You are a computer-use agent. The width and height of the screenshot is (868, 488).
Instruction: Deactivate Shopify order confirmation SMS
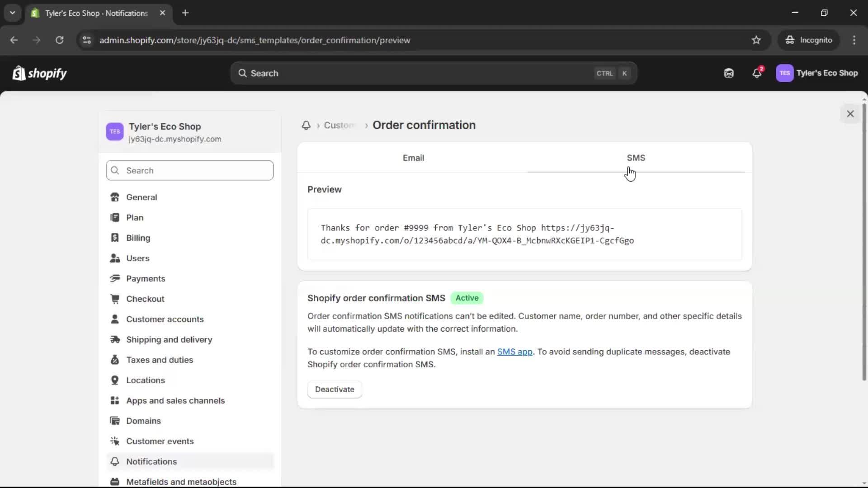335,389
